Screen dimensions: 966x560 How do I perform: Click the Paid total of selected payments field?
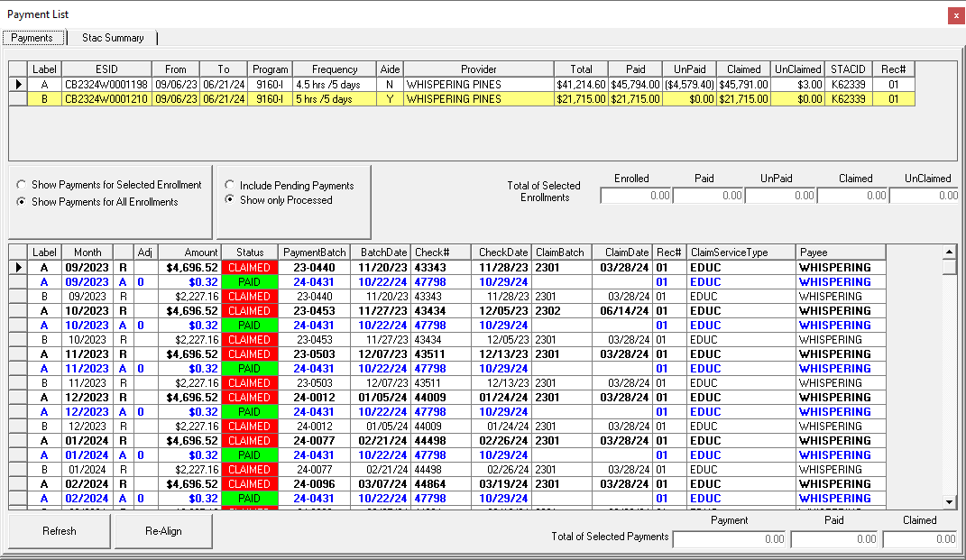pyautogui.click(x=834, y=539)
